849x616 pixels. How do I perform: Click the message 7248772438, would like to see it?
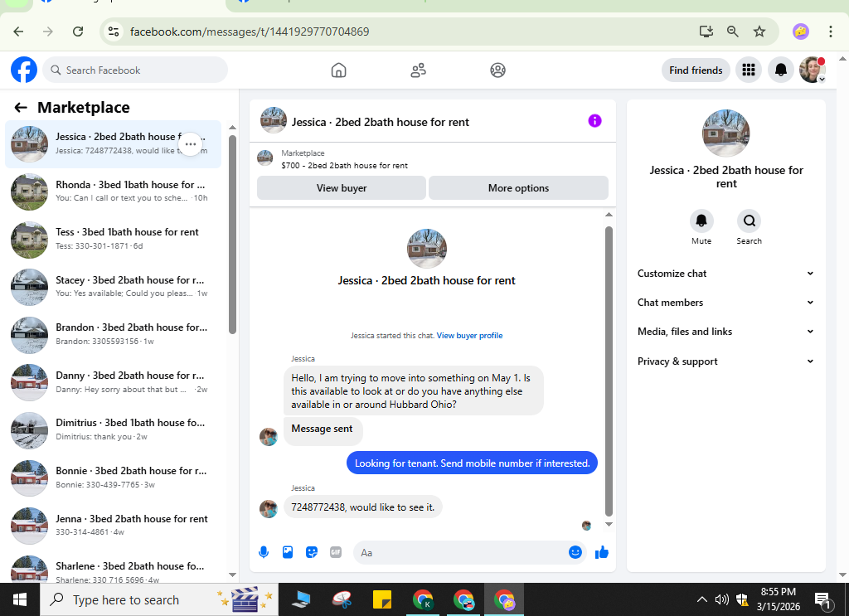pos(363,507)
